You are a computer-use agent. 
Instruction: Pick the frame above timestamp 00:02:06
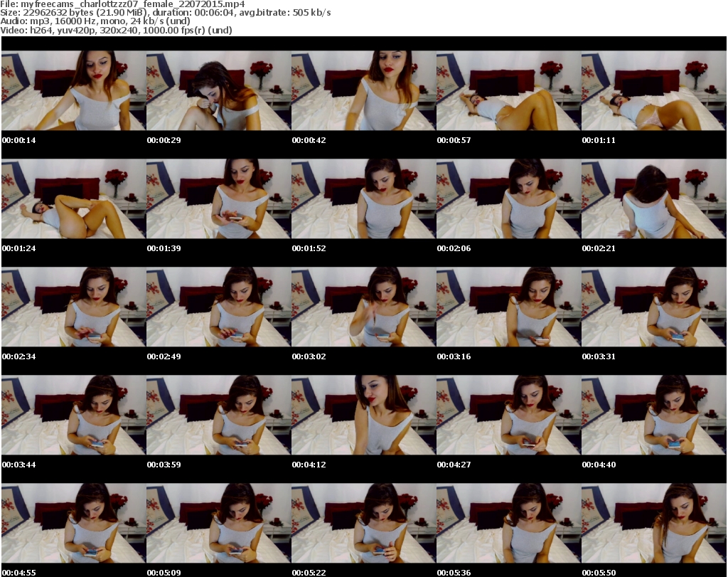coord(508,198)
